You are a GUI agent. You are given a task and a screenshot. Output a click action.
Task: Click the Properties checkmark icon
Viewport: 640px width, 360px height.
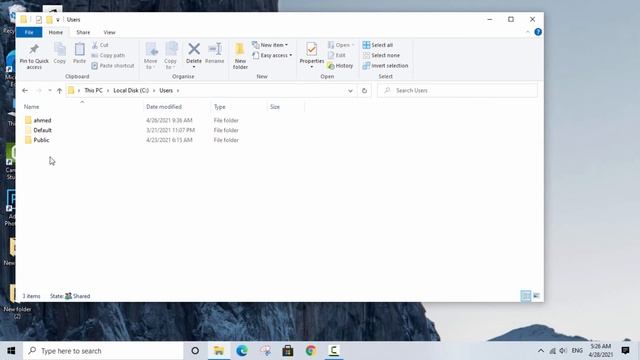click(x=311, y=49)
